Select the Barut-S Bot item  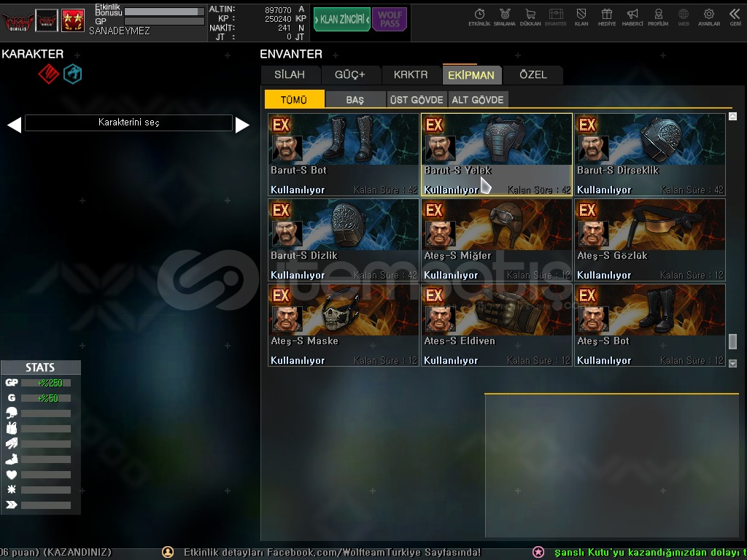coord(344,155)
